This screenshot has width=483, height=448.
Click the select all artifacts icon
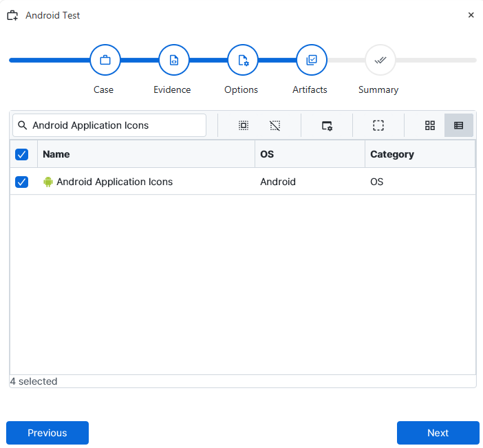[244, 125]
